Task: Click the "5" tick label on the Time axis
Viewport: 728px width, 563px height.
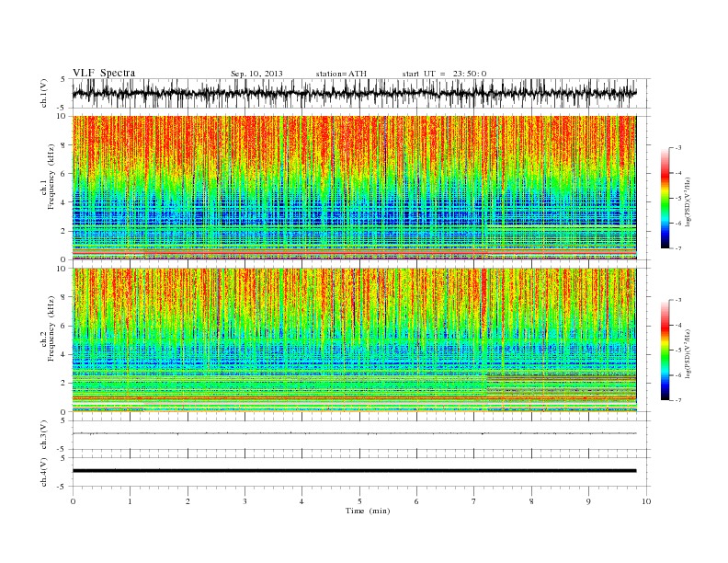Action: pos(359,501)
